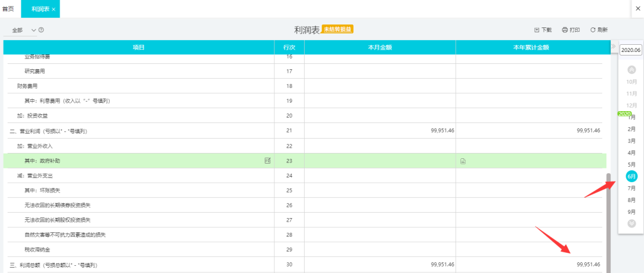Refresh the report with 刷新
Image resolution: width=644 pixels, height=273 pixels.
click(599, 29)
